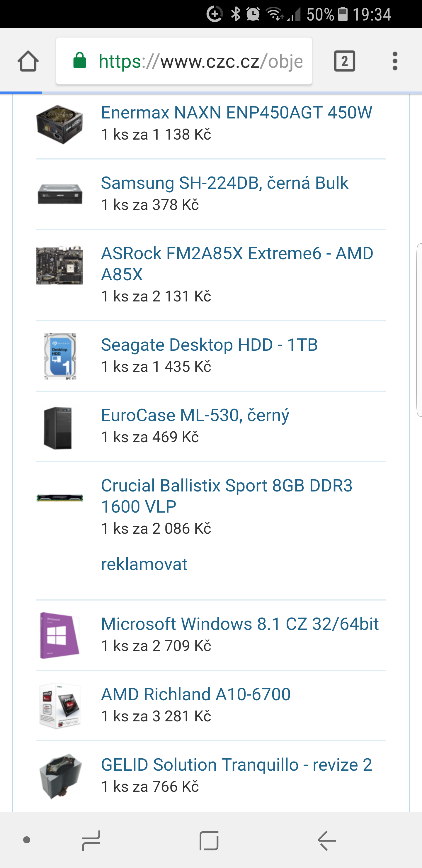Open Microsoft Windows 8.1 CZ product link

(239, 624)
